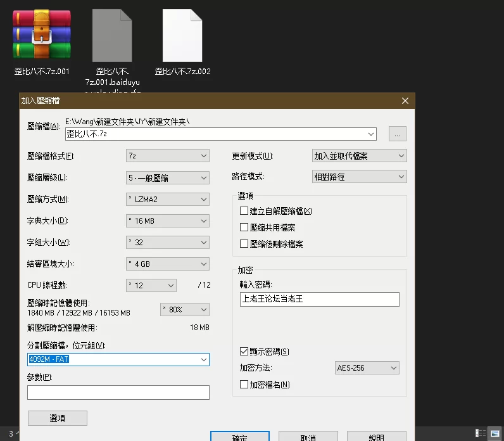
Task: Click the password field under 輸入密碼
Action: click(320, 299)
